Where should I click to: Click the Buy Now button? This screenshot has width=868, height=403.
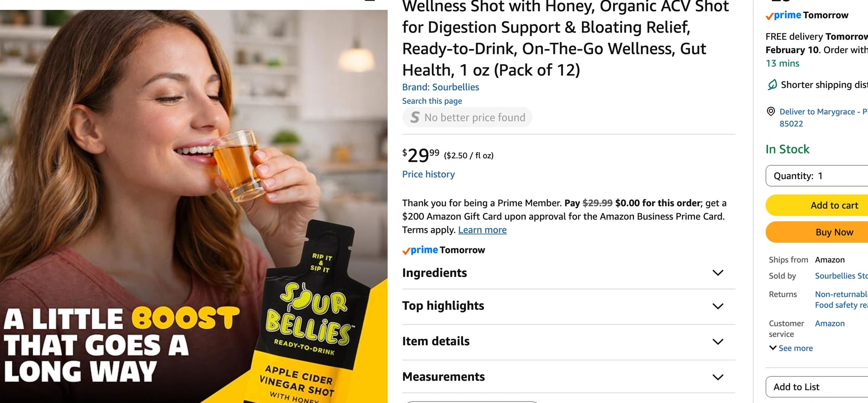pyautogui.click(x=817, y=232)
